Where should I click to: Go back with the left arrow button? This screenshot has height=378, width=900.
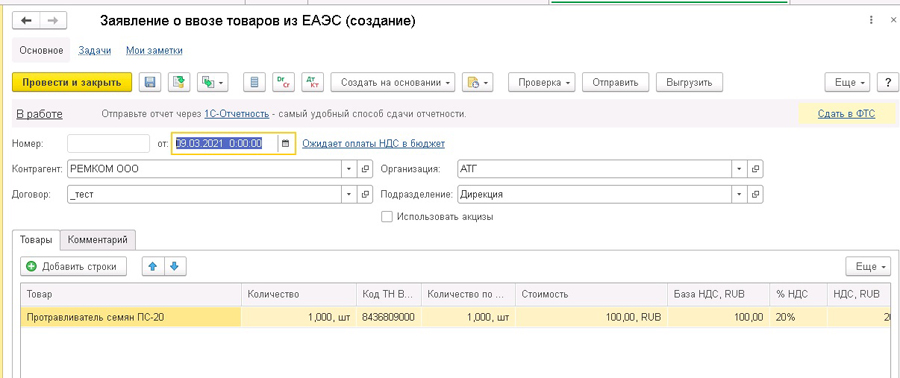26,21
